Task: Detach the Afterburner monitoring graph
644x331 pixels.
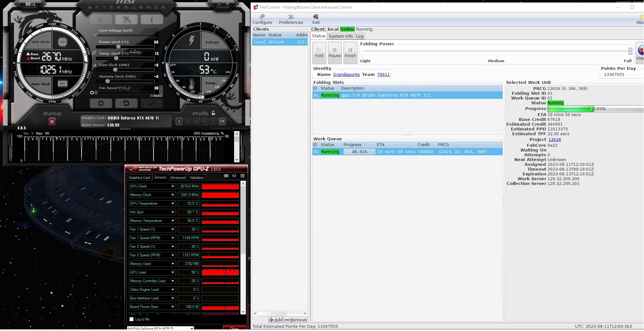Action: pyautogui.click(x=125, y=129)
